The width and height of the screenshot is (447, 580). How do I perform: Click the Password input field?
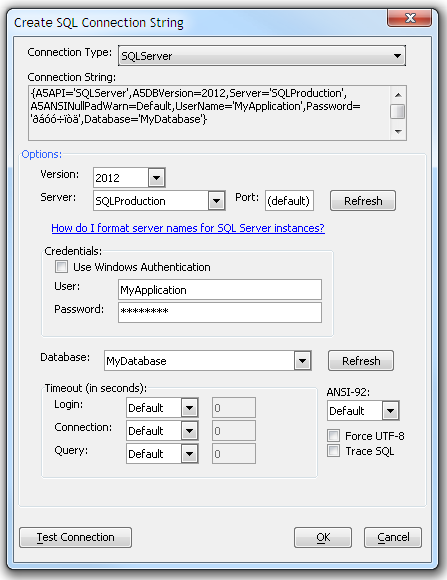click(x=220, y=313)
